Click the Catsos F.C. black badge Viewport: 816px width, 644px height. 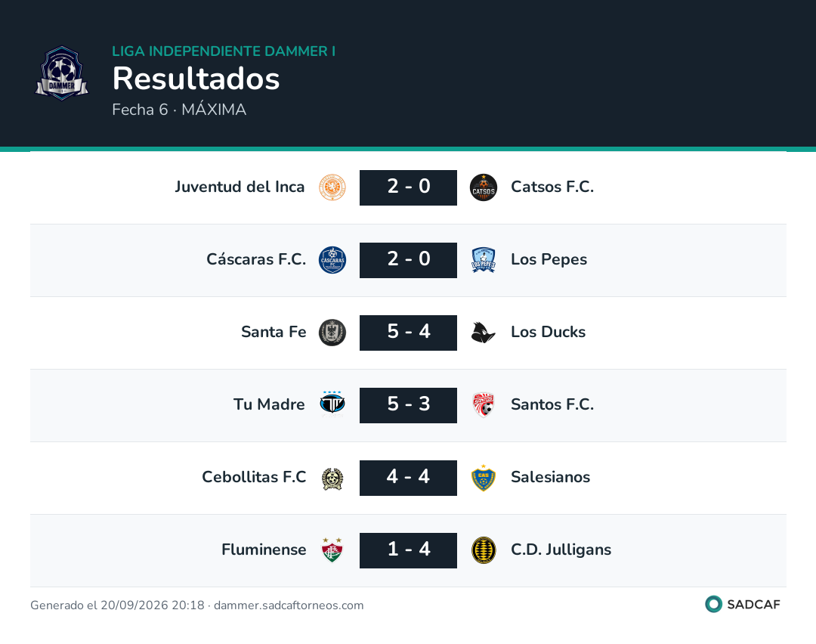click(484, 187)
